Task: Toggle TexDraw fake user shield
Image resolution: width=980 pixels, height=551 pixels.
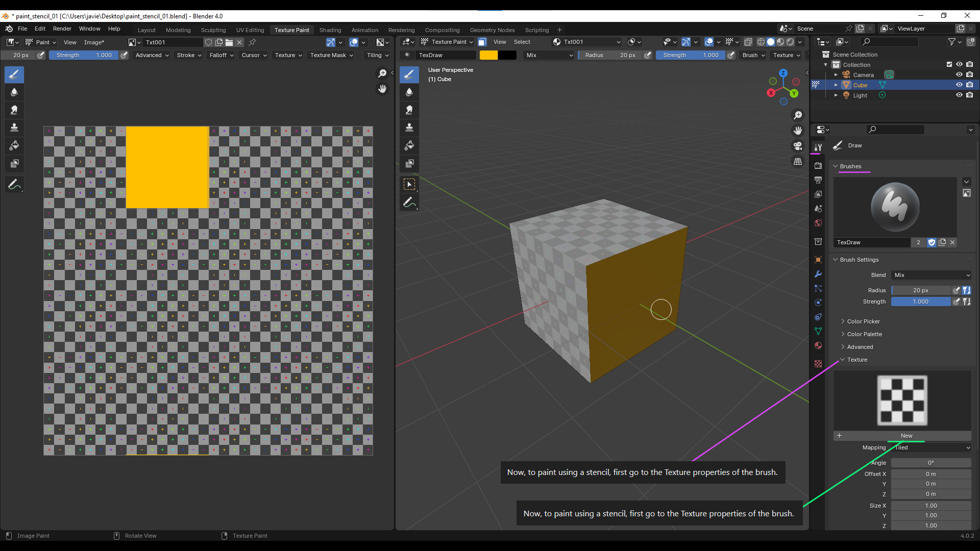Action: click(932, 242)
